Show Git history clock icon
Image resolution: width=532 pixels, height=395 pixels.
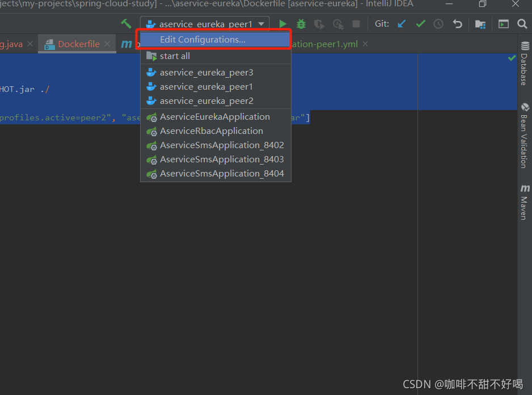[438, 24]
